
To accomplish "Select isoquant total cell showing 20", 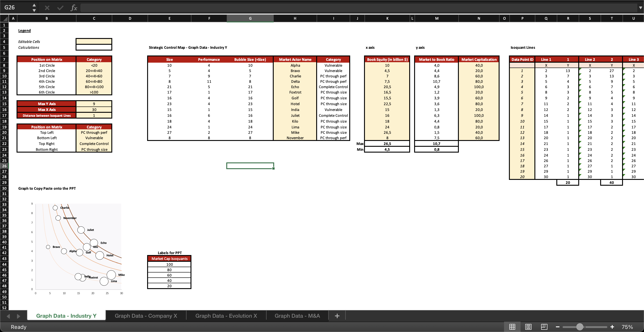I will (568, 182).
